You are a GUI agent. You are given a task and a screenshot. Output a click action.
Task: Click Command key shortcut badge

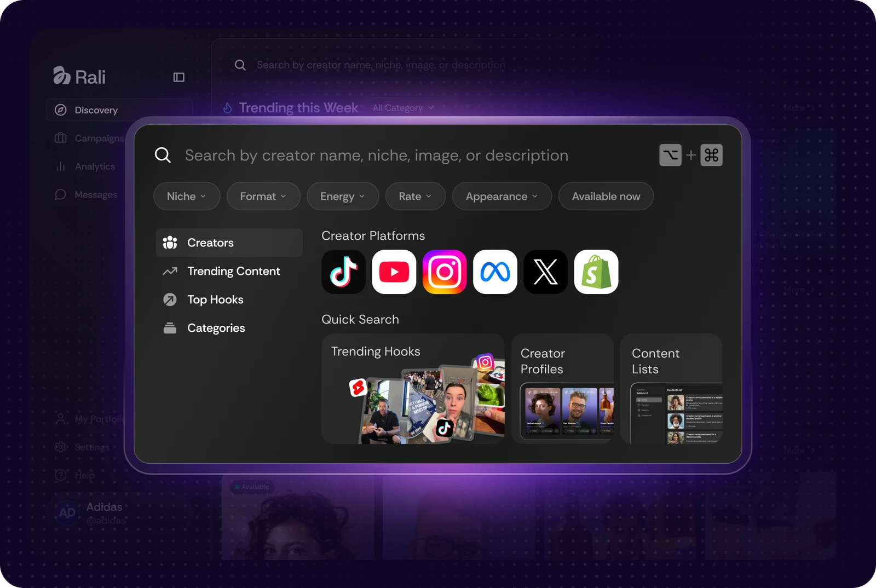click(x=711, y=155)
